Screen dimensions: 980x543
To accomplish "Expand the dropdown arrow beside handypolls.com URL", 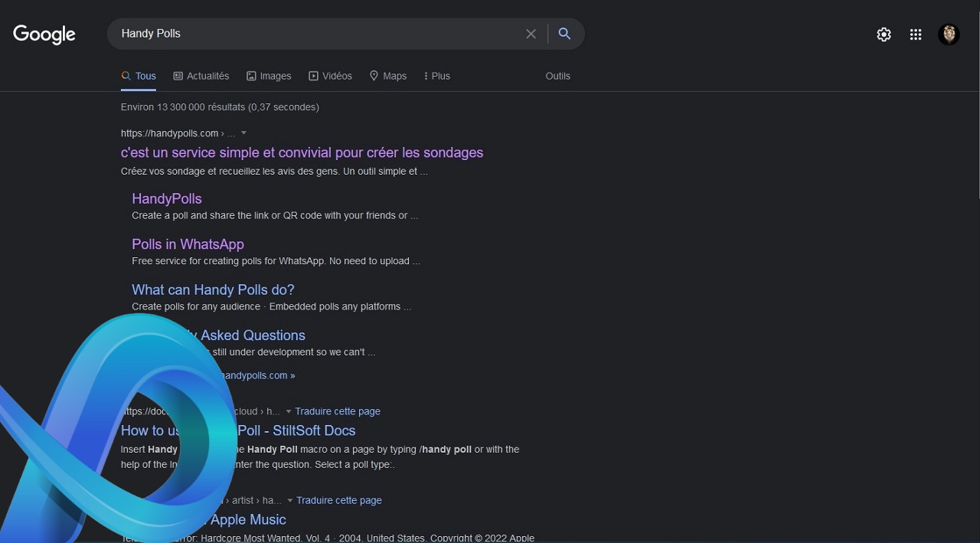I will (x=243, y=133).
